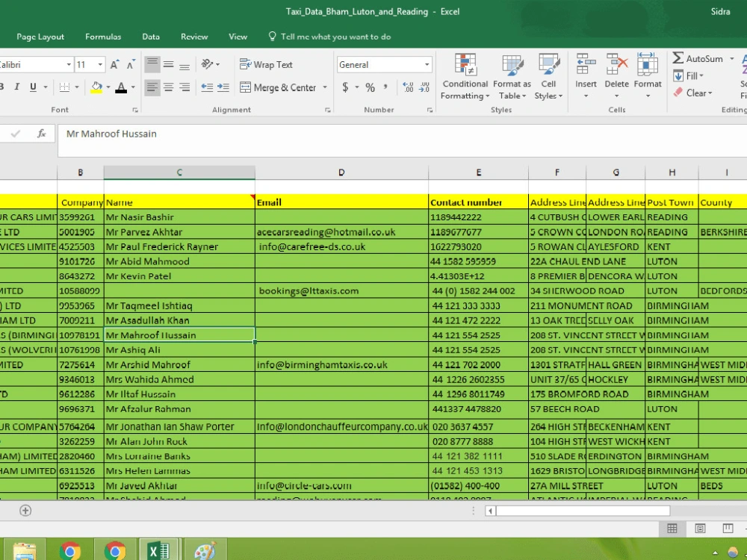747x560 pixels.
Task: Expand the AutoSum dropdown arrow
Action: pos(732,58)
